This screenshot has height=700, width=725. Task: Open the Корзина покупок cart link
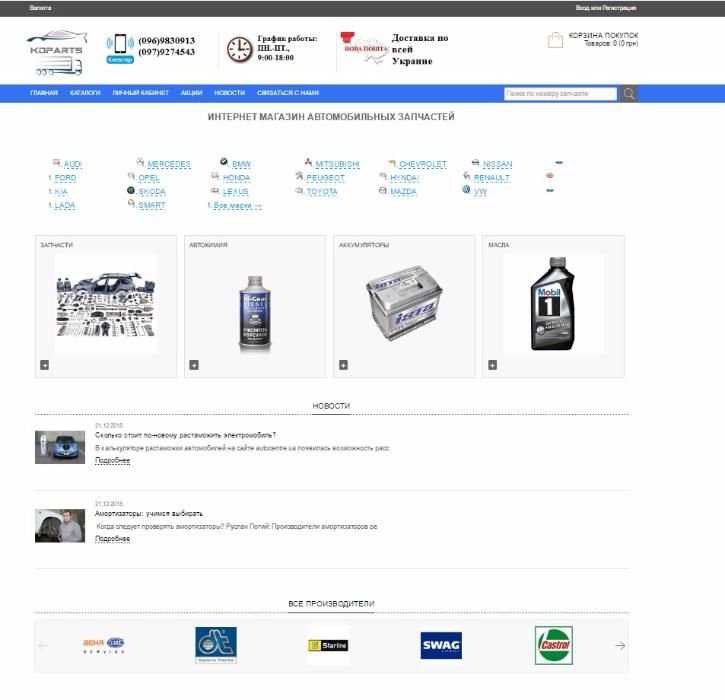pos(603,35)
